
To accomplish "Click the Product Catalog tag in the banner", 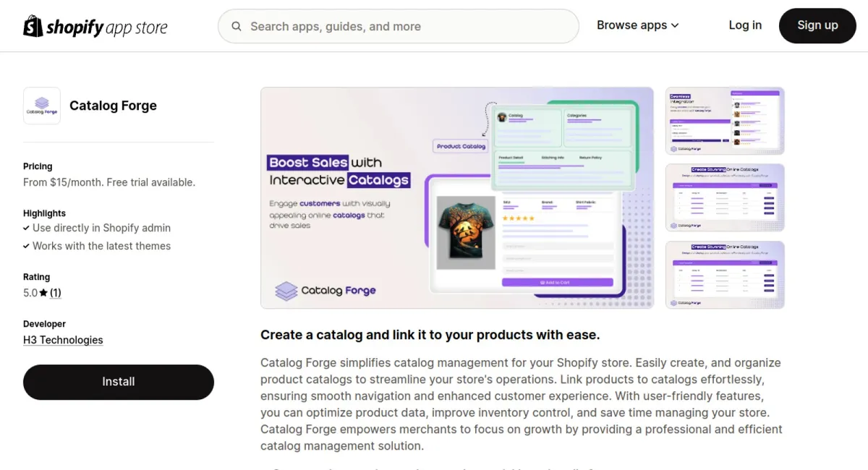I will click(x=461, y=146).
